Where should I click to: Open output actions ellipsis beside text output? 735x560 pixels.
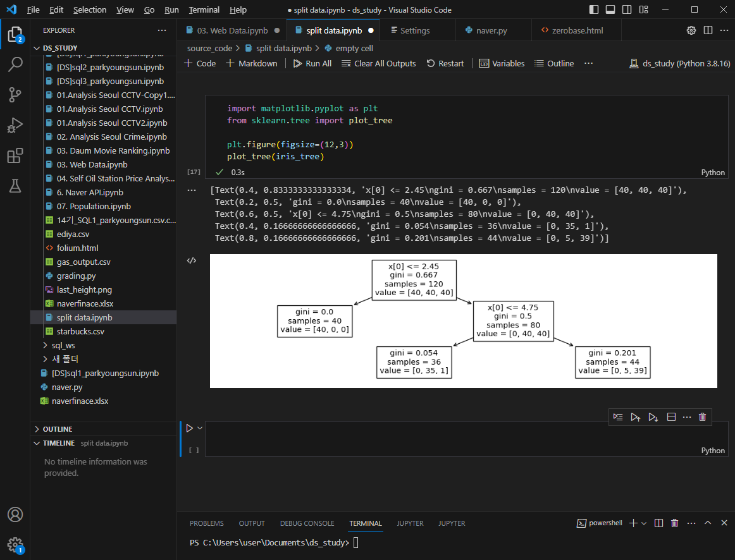tap(192, 190)
